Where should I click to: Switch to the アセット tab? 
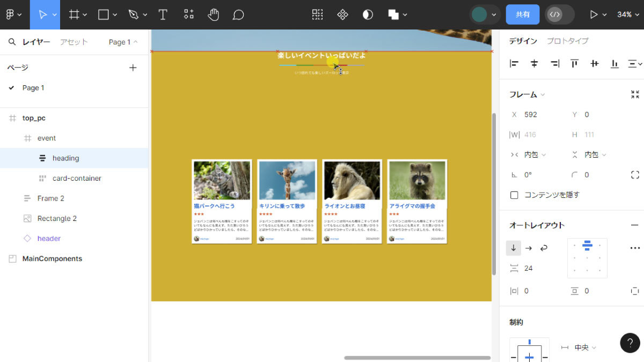click(74, 42)
